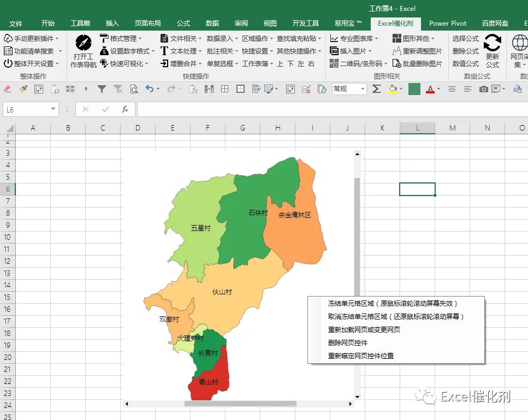Expand the 常规 number format dropdown
This screenshot has width=528, height=420.
(x=363, y=89)
